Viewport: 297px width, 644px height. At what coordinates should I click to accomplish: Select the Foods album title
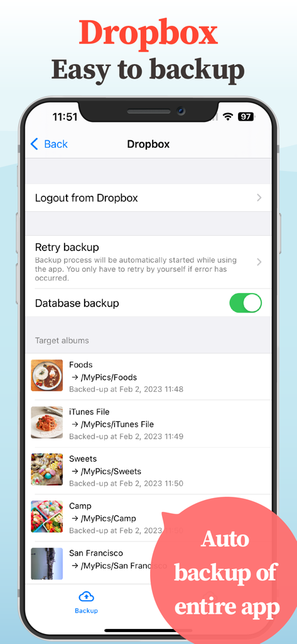click(81, 365)
